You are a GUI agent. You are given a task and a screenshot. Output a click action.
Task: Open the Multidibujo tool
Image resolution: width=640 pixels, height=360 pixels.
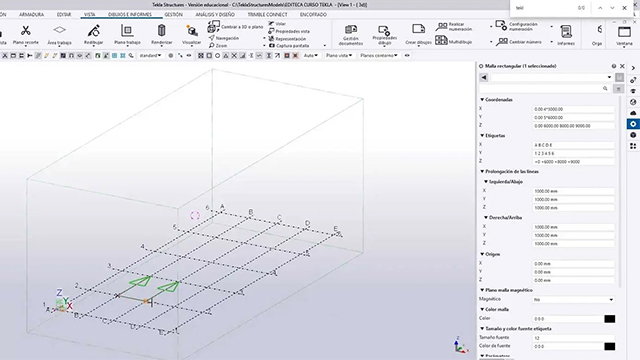pyautogui.click(x=453, y=41)
